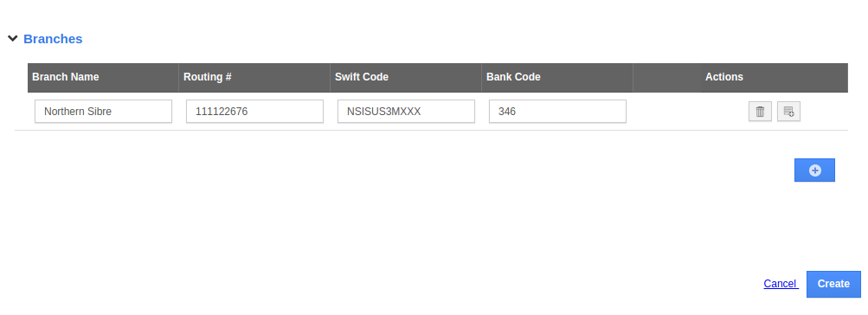Collapse the Branches section chevron
The width and height of the screenshot is (868, 315).
[13, 38]
